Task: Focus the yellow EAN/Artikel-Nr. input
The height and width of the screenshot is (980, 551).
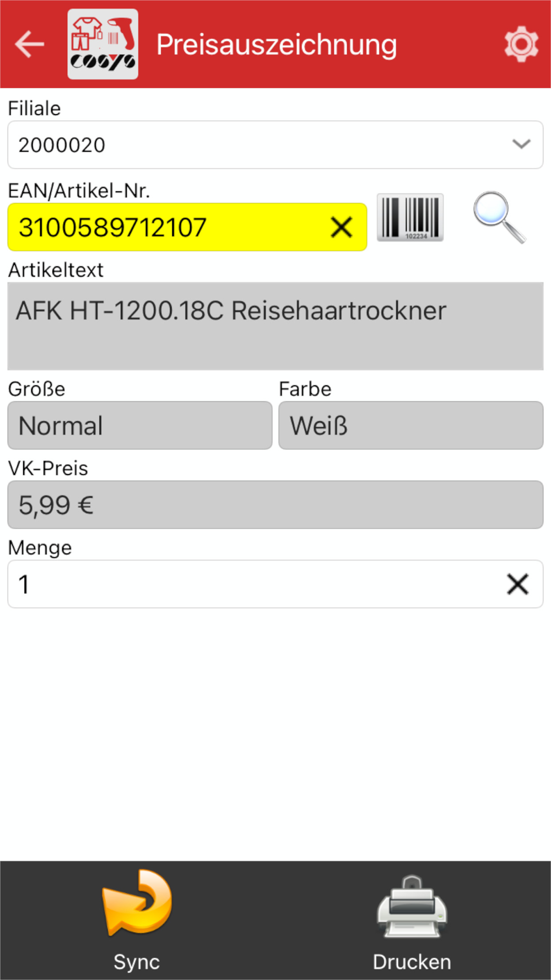Action: [x=187, y=227]
